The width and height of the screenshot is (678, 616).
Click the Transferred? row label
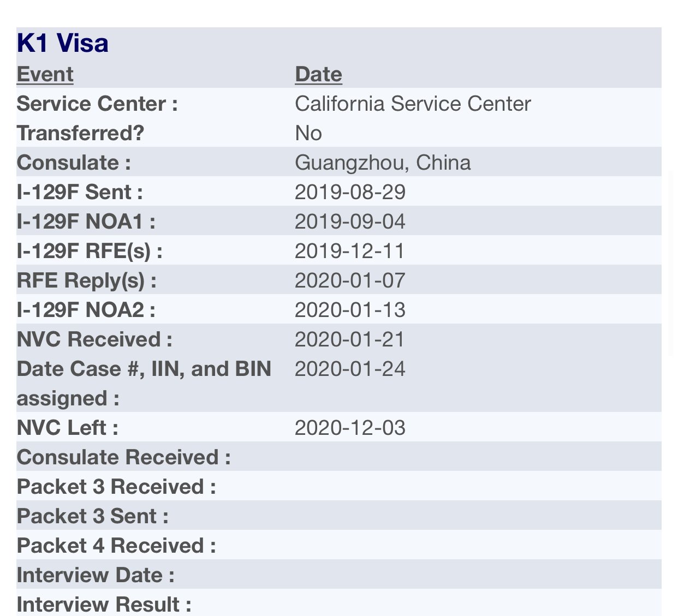point(80,133)
